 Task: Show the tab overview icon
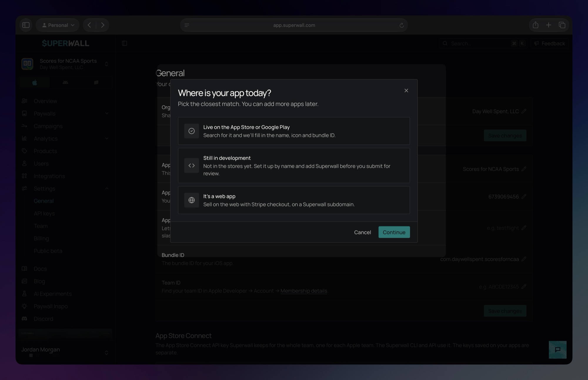pos(562,25)
